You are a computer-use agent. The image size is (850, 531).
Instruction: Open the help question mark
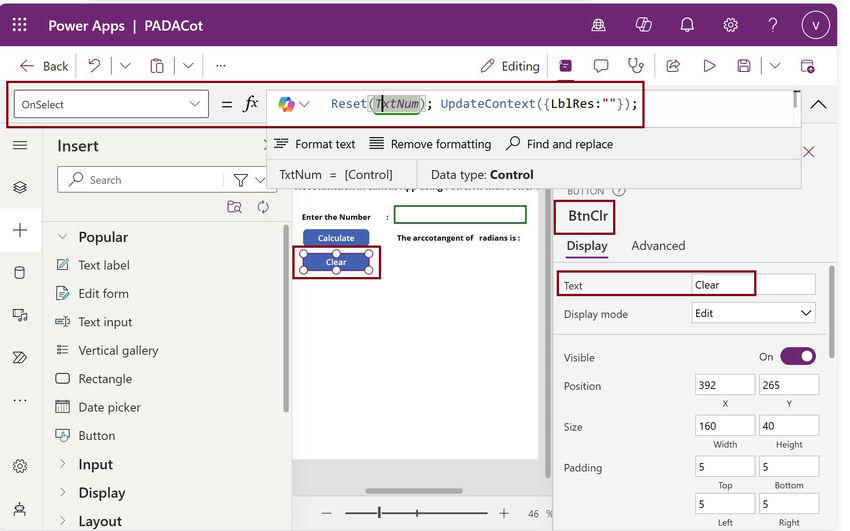pyautogui.click(x=773, y=25)
